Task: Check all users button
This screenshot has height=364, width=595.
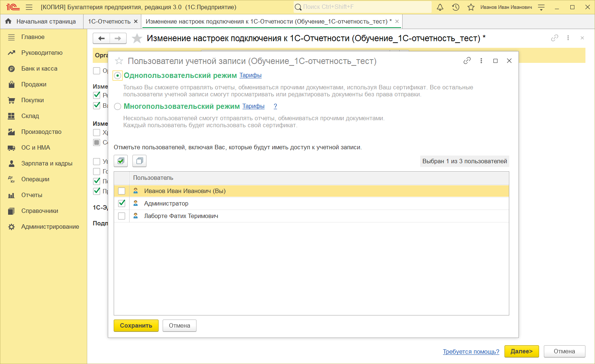Action: [121, 161]
